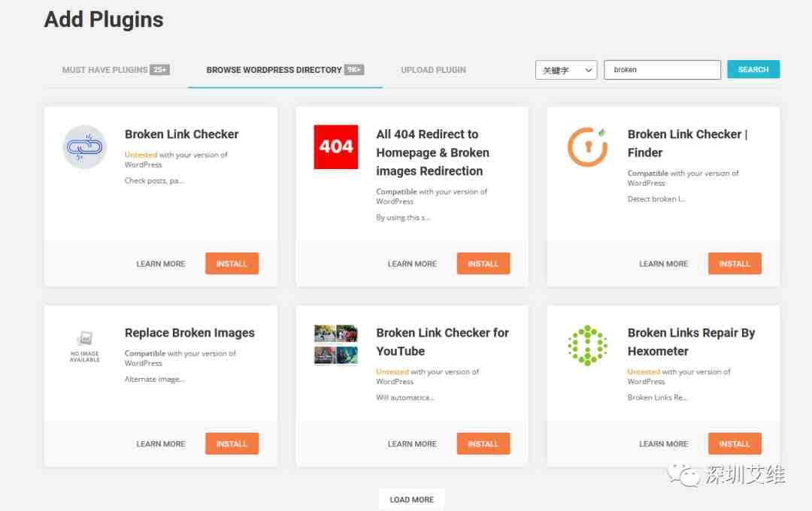This screenshot has width=812, height=511.
Task: Click the No Image Available placeholder icon
Action: (84, 346)
